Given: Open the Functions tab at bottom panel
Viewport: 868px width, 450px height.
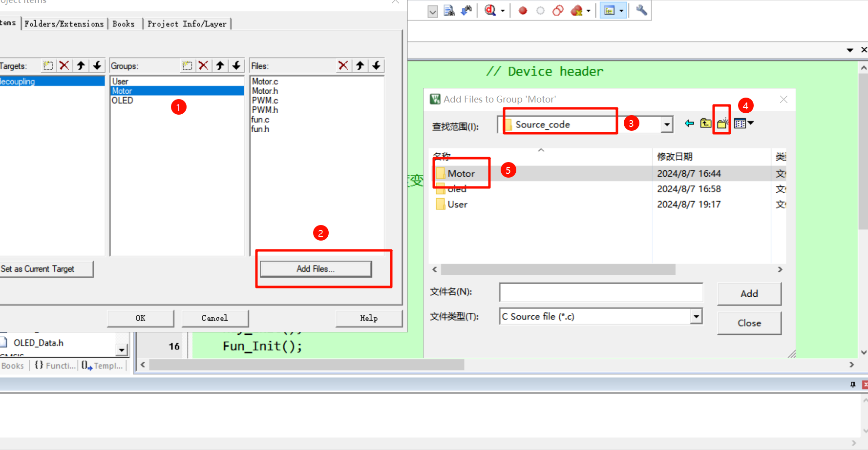Looking at the screenshot, I should pos(55,366).
